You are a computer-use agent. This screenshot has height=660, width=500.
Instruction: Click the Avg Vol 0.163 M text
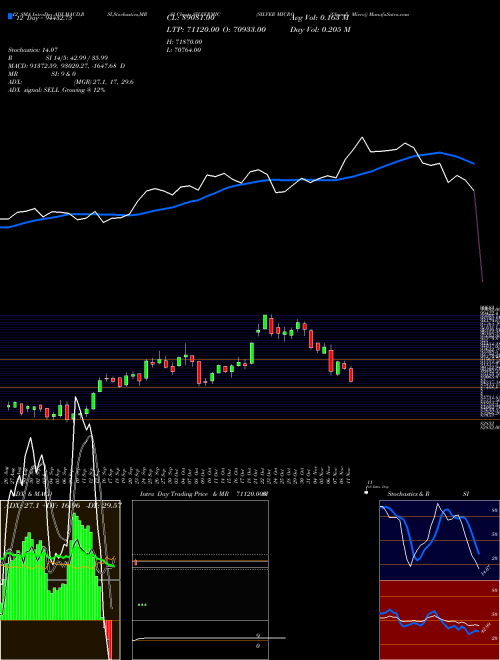pos(320,18)
